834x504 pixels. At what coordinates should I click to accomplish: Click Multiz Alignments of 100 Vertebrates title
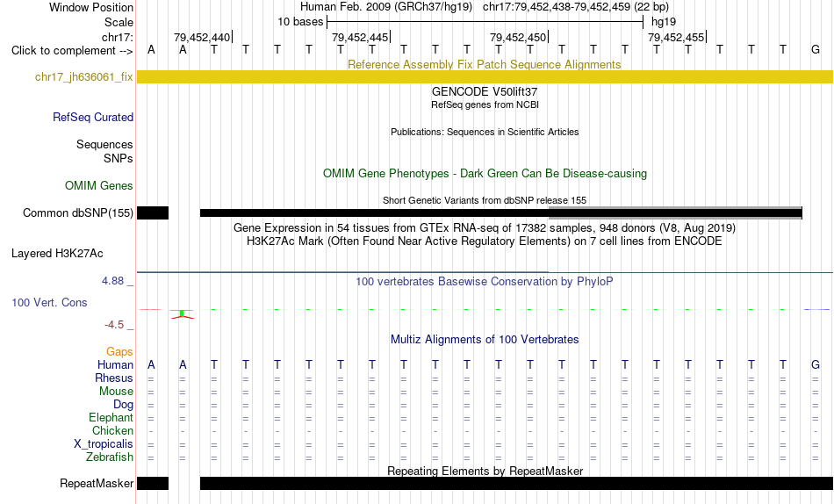485,340
